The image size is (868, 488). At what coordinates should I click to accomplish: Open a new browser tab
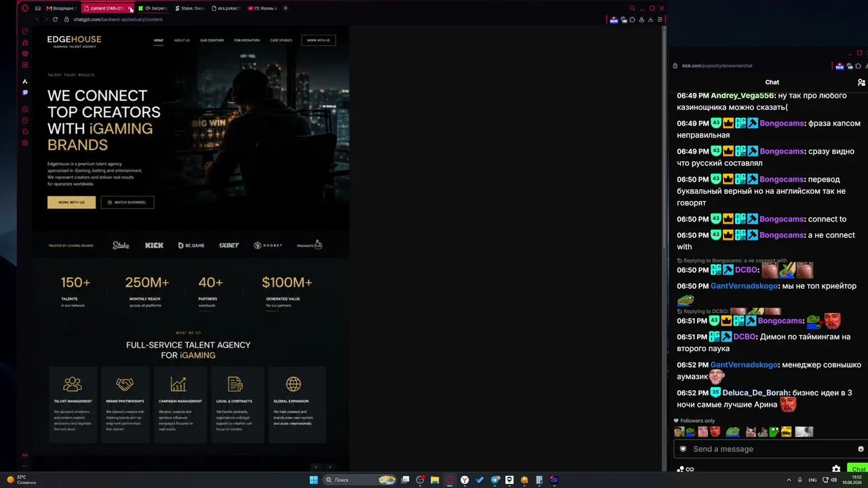[285, 8]
